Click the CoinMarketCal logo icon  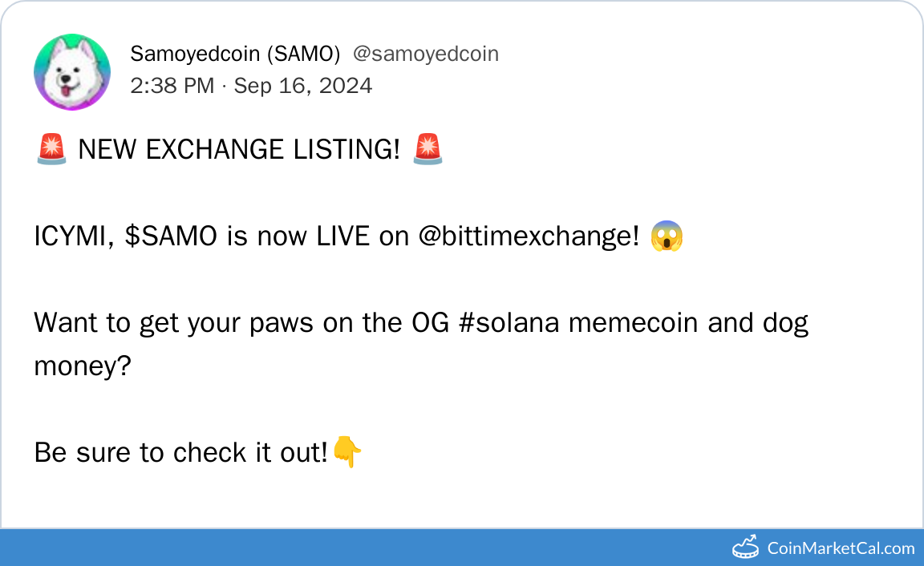746,548
